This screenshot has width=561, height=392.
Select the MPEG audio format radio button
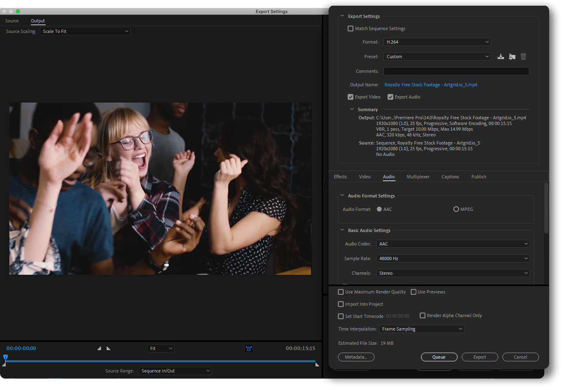pyautogui.click(x=456, y=209)
